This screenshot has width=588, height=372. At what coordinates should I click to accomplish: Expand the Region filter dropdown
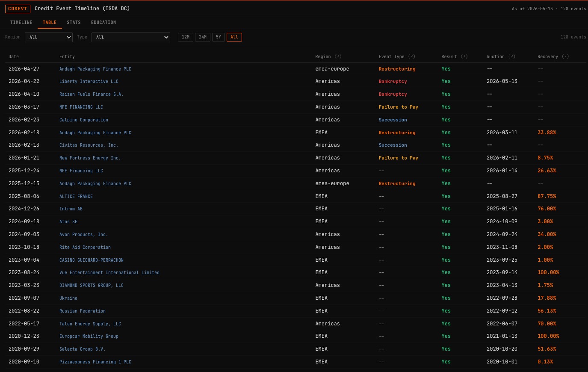[x=49, y=37]
